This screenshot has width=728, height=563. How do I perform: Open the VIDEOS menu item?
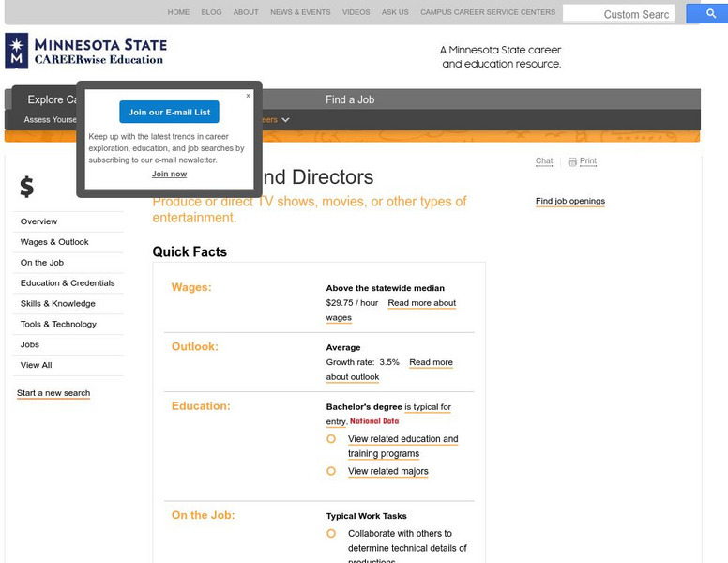click(356, 12)
